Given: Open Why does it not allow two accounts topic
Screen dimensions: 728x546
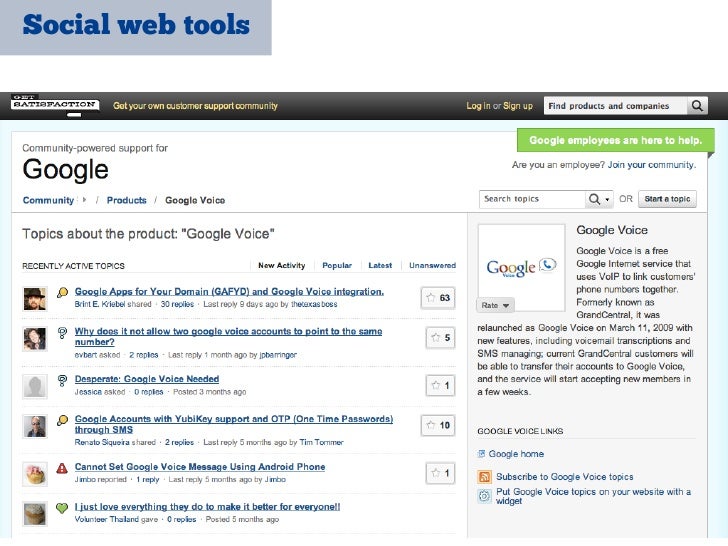Looking at the screenshot, I should pos(228,337).
